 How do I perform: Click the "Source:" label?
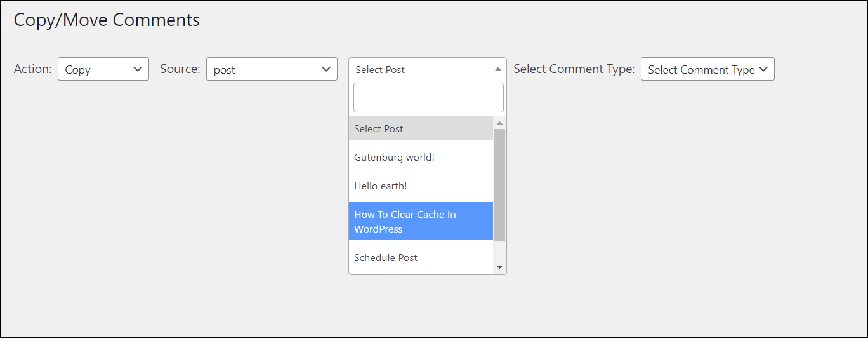[180, 69]
